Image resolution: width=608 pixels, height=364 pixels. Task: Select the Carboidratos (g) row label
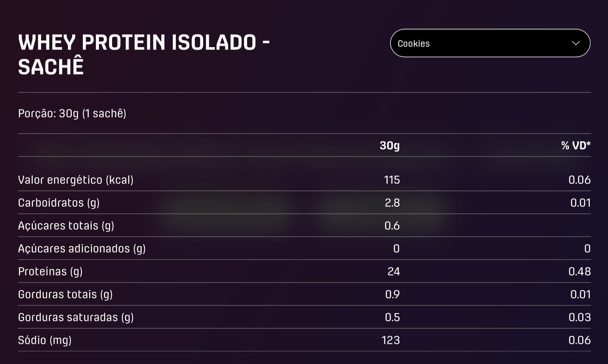(x=59, y=203)
